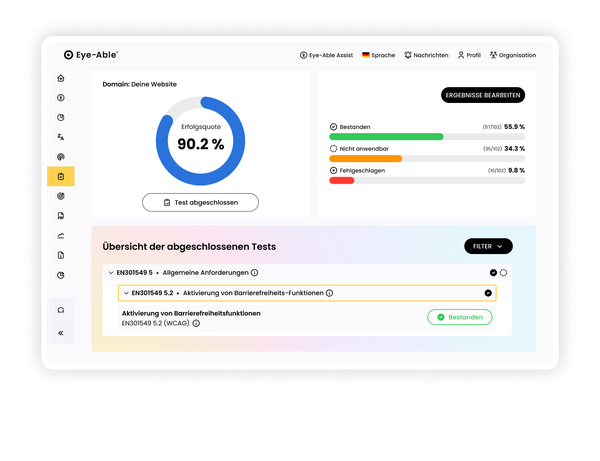Open the chart trend icon in sidebar
The width and height of the screenshot is (600, 461).
61,235
